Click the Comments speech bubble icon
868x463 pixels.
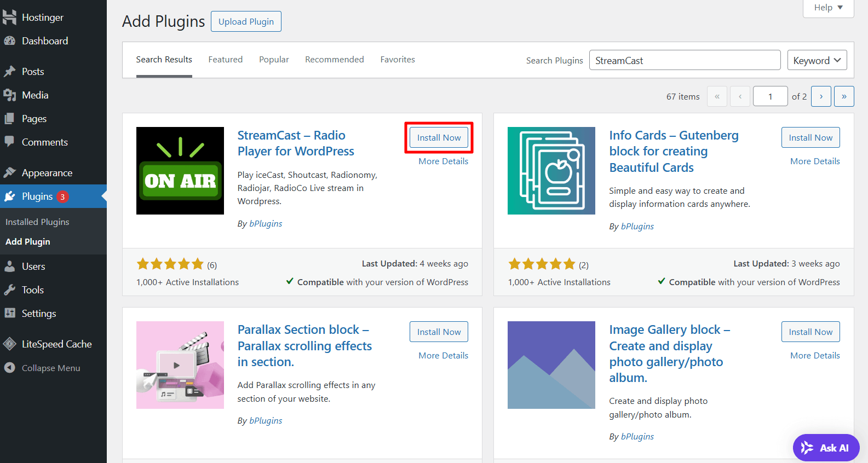click(9, 142)
